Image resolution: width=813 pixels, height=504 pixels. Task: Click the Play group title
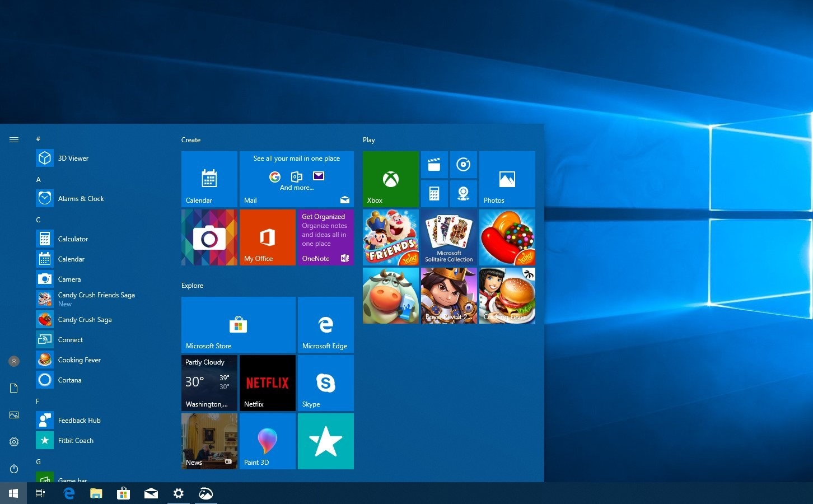(x=369, y=140)
